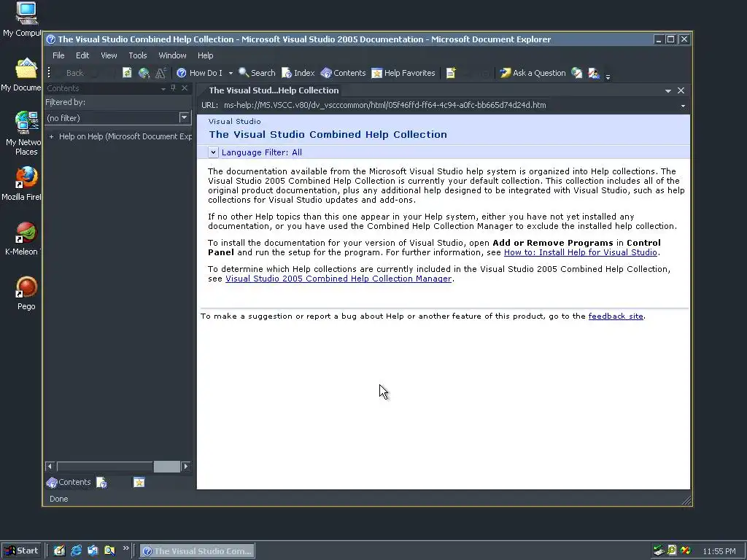Open the View menu
This screenshot has height=560, width=747.
pyautogui.click(x=109, y=55)
